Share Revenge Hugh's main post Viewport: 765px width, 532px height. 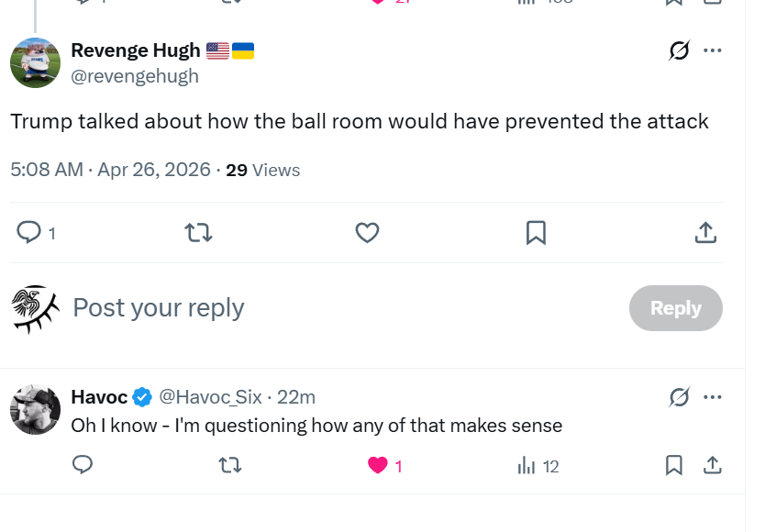coord(705,232)
